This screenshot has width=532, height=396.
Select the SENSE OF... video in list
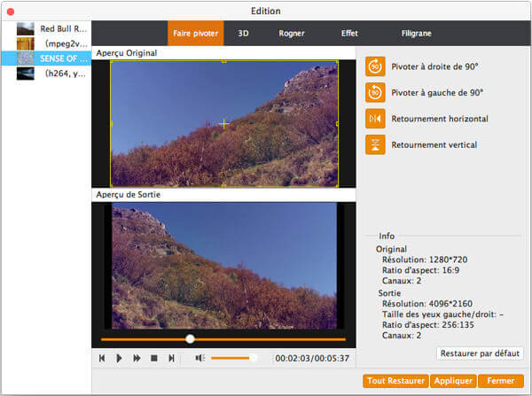coord(46,58)
